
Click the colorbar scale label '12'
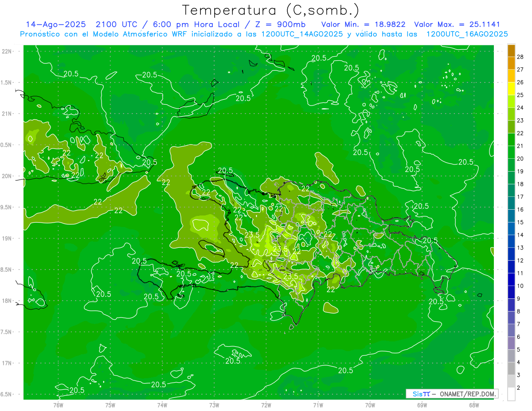520,260
